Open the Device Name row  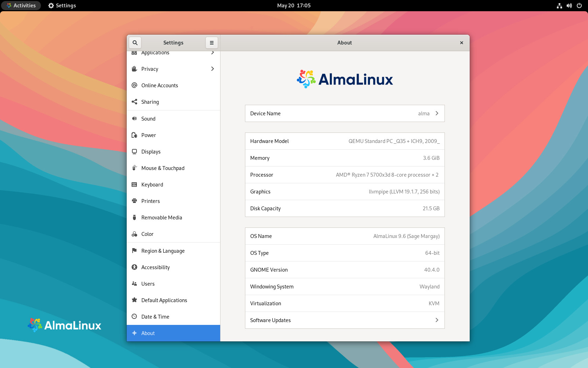click(x=345, y=113)
